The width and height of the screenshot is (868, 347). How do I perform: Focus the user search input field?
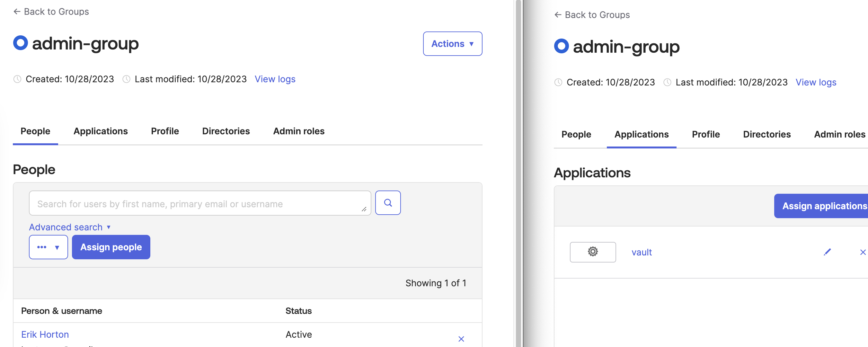[200, 203]
